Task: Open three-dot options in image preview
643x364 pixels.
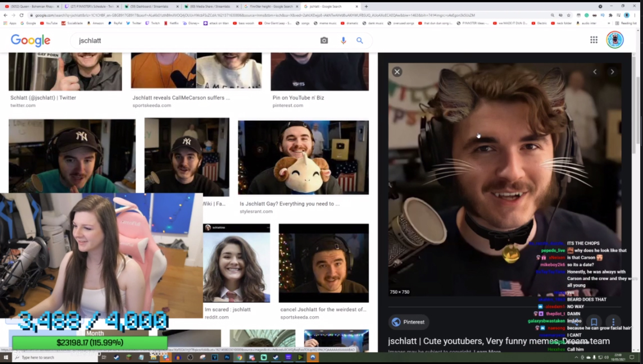Action: pyautogui.click(x=613, y=322)
